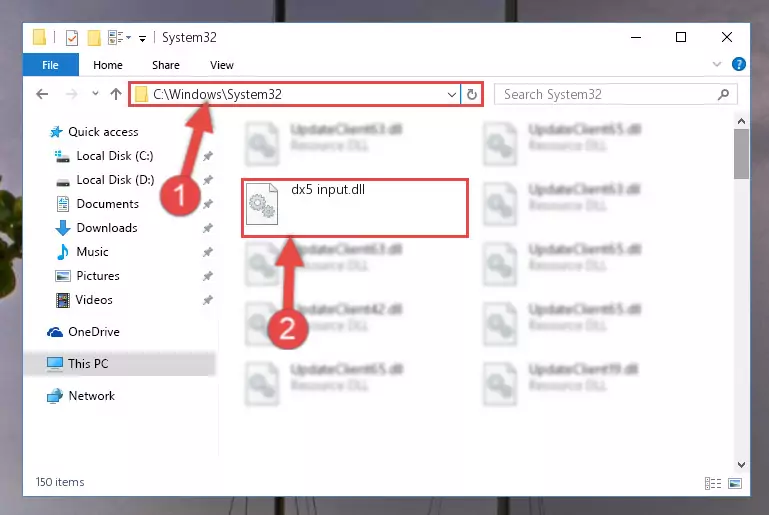Image resolution: width=769 pixels, height=515 pixels.
Task: Maximize the System32 window
Action: (x=681, y=37)
